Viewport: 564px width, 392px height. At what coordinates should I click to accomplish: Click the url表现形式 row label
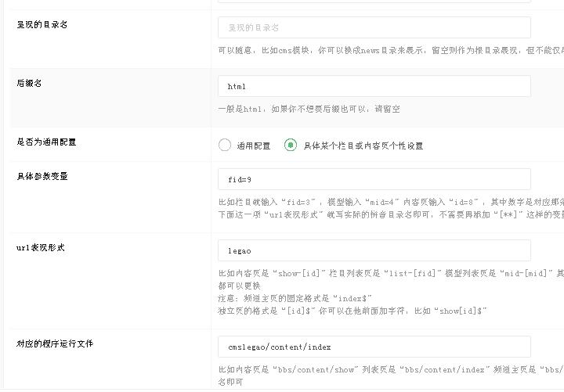tap(41, 247)
